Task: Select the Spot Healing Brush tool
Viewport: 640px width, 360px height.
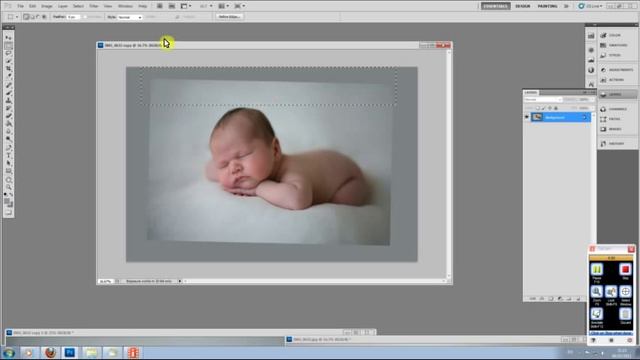Action: coord(9,85)
